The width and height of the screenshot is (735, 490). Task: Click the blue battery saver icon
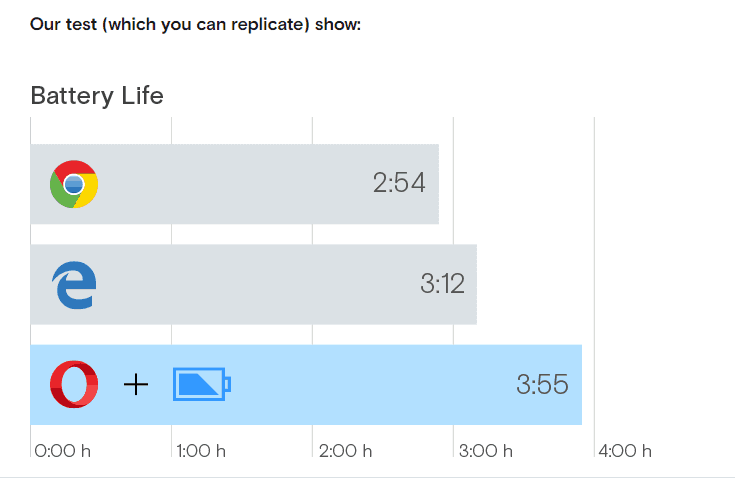tap(202, 384)
